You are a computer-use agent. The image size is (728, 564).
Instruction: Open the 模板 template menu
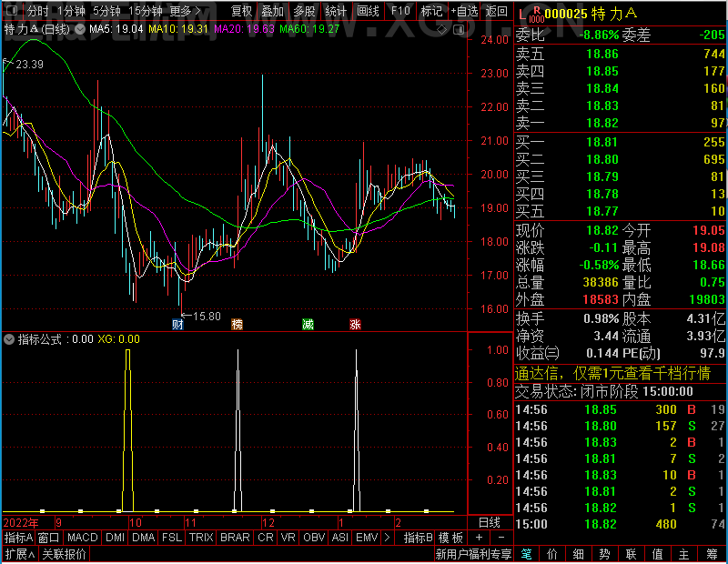[450, 538]
